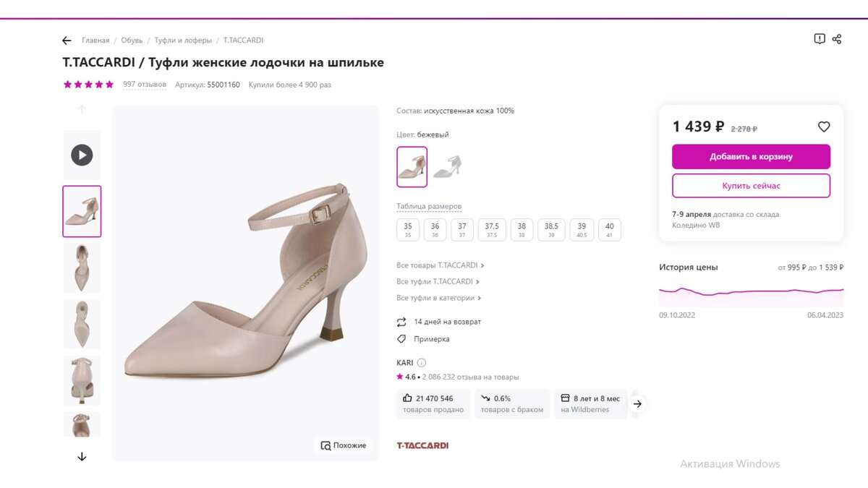868x488 pixels.
Task: Click the История цены heading
Action: tap(689, 267)
